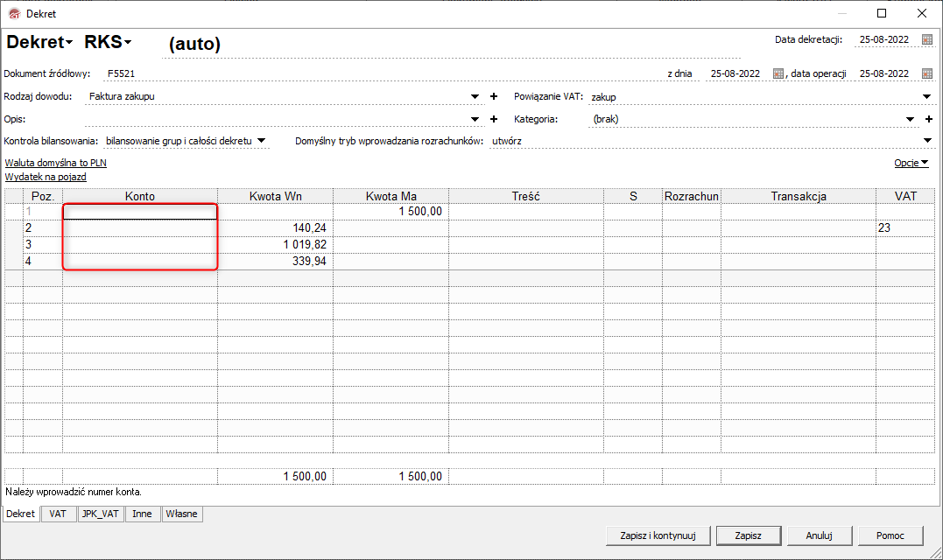Image resolution: width=943 pixels, height=560 pixels.
Task: Click the Data dekretacji date field
Action: coord(884,39)
